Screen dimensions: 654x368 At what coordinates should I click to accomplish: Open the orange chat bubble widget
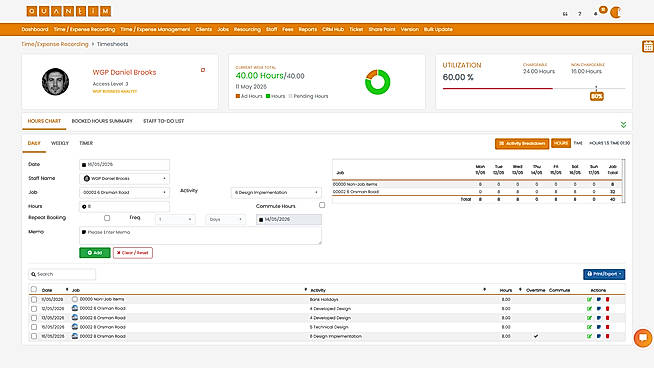(x=643, y=338)
